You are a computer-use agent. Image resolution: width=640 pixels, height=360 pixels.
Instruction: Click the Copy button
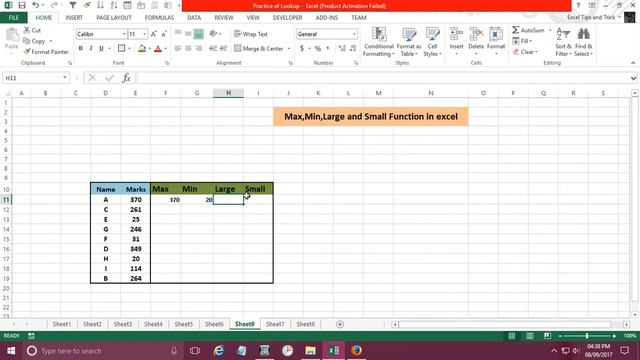[x=35, y=41]
